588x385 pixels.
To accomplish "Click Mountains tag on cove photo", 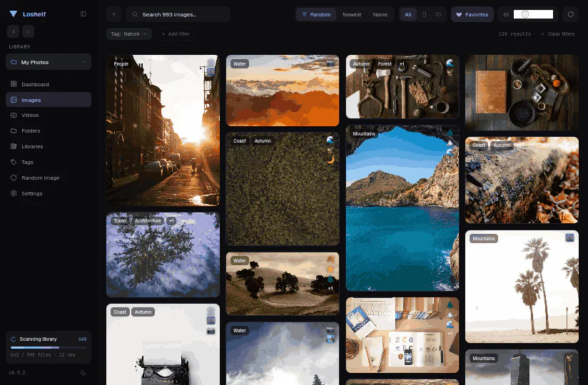I will 364,134.
